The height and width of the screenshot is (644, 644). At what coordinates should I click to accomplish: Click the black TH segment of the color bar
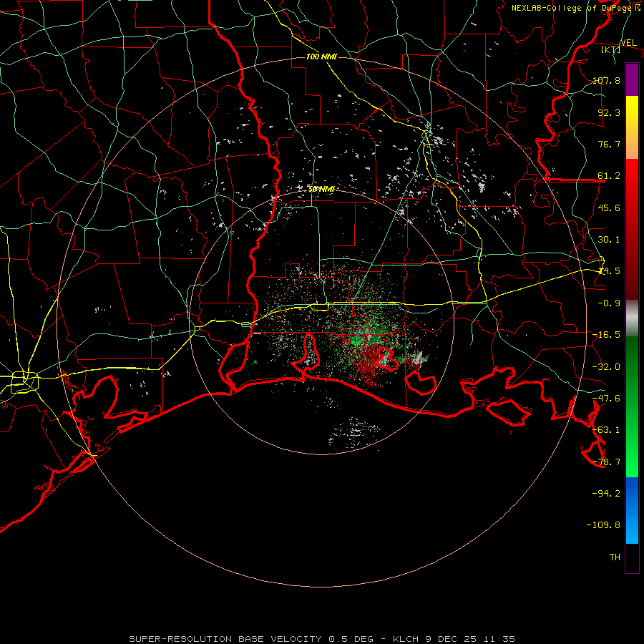(632, 557)
